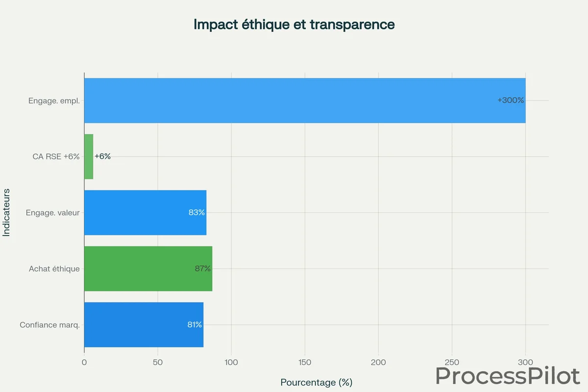Screen dimensions: 588x392
Task: Select the 'Achat éthique' axis label
Action: 54,269
